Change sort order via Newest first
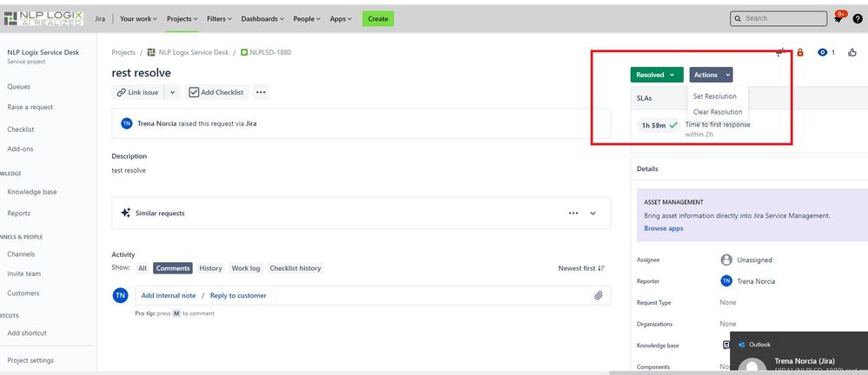 [x=581, y=268]
